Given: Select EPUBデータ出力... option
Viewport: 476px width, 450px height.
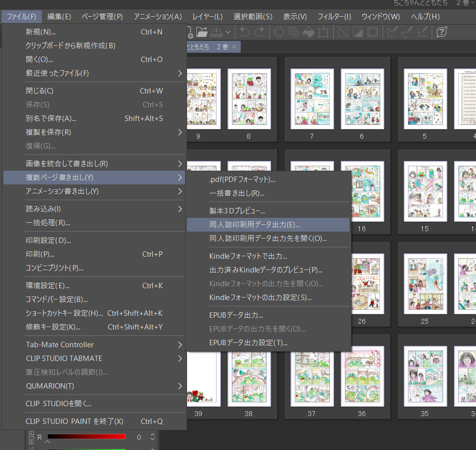Looking at the screenshot, I should tap(268, 315).
